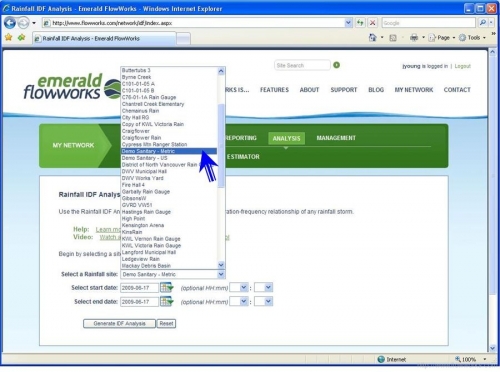
Task: Click the search magnifier icon beside Google box
Action: [482, 23]
